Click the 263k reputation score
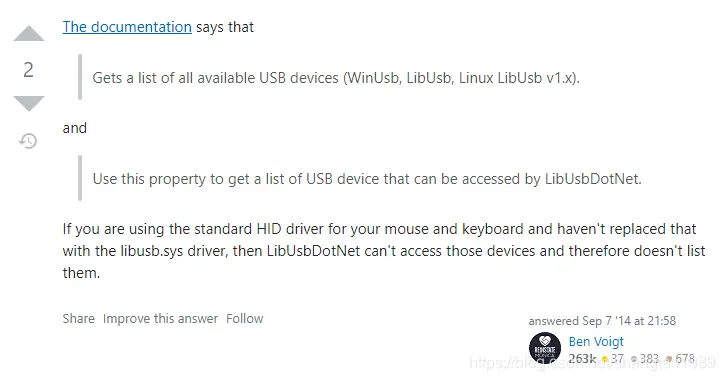The height and width of the screenshot is (381, 725). 582,359
